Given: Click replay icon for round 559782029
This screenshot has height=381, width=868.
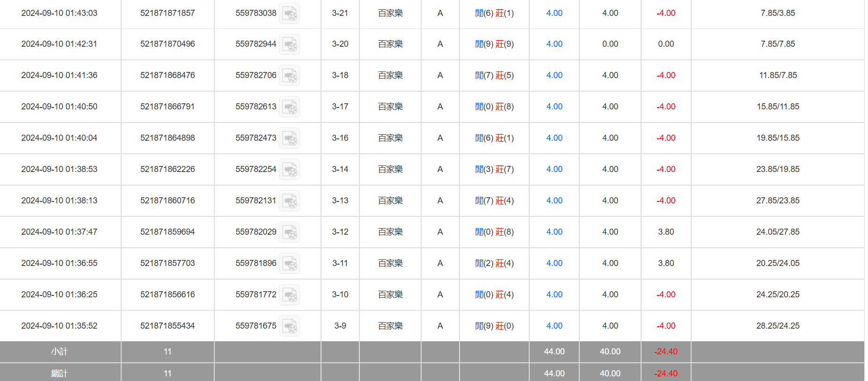Looking at the screenshot, I should 290,232.
